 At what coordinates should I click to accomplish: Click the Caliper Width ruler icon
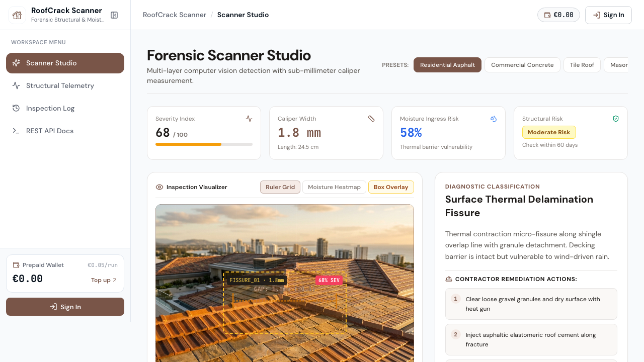click(371, 119)
